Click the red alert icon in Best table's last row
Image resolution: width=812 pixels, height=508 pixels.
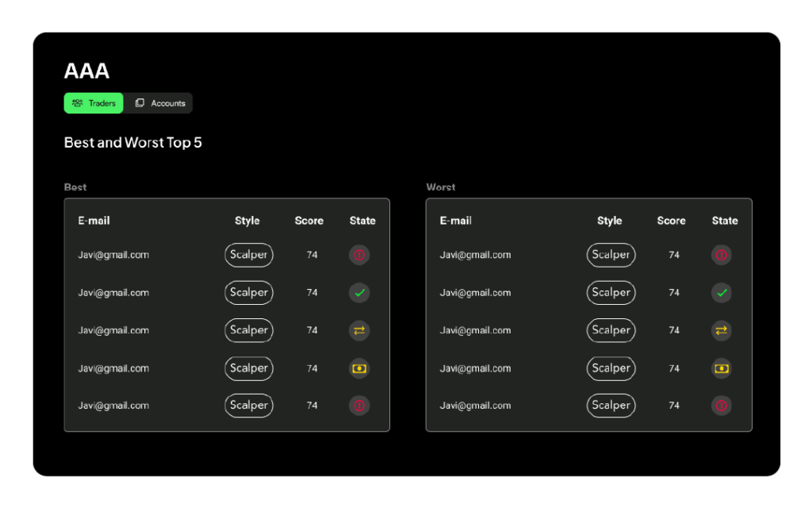[x=359, y=406]
